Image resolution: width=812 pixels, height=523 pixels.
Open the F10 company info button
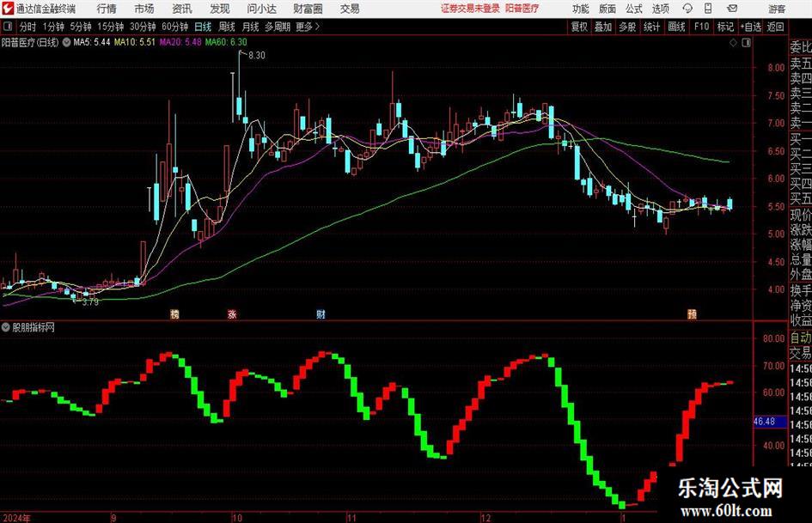[701, 27]
